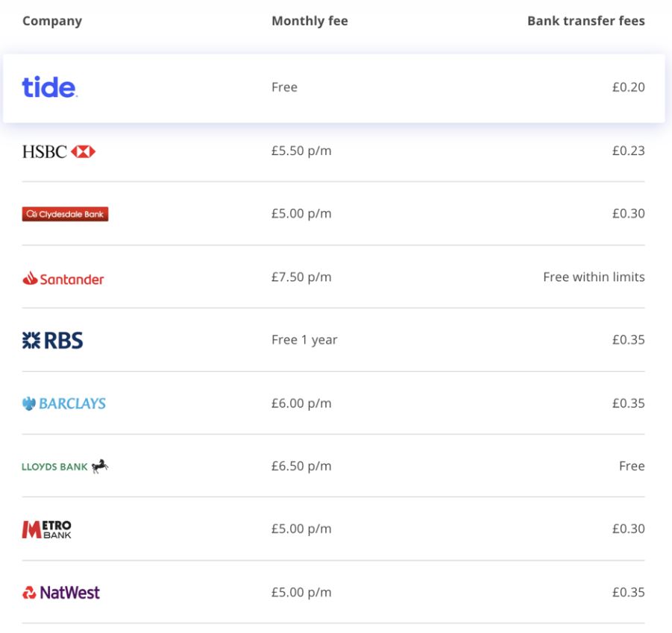Click Tide's £0.20 transfer fee

coord(628,87)
